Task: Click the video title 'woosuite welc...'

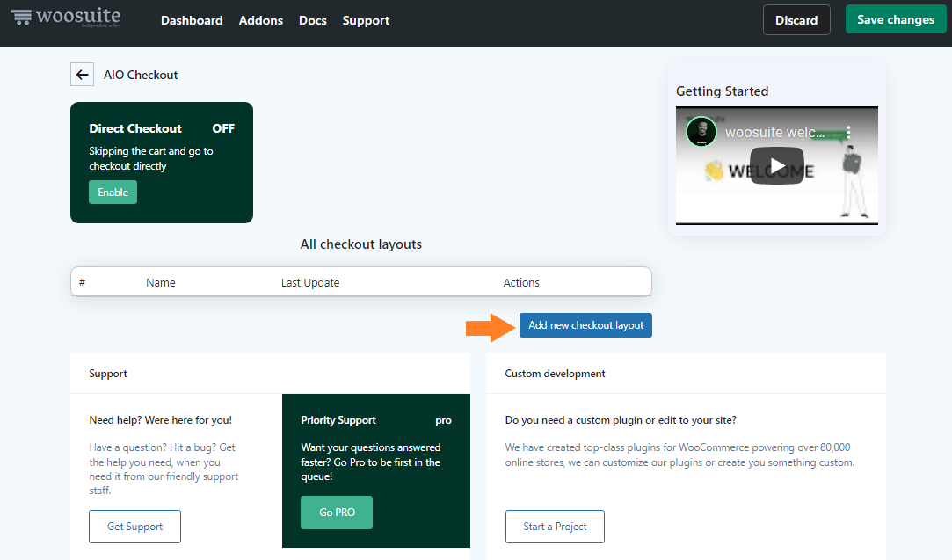Action: [774, 133]
